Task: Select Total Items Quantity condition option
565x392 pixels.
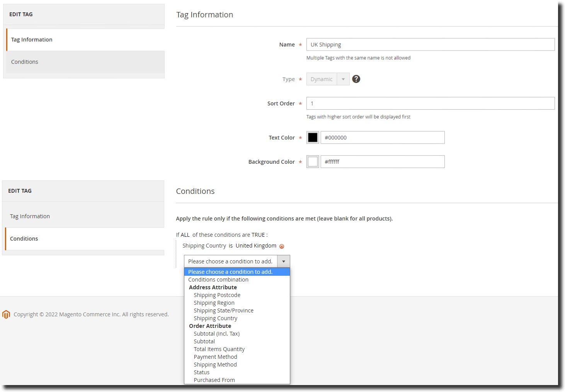Action: (x=219, y=349)
